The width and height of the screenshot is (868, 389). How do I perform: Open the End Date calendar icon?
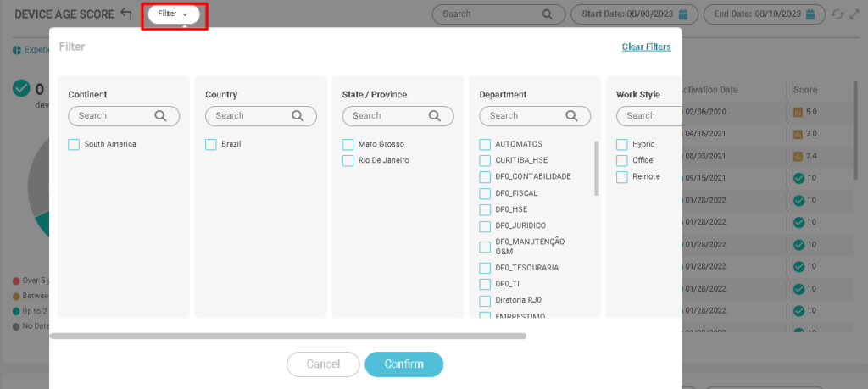point(810,14)
